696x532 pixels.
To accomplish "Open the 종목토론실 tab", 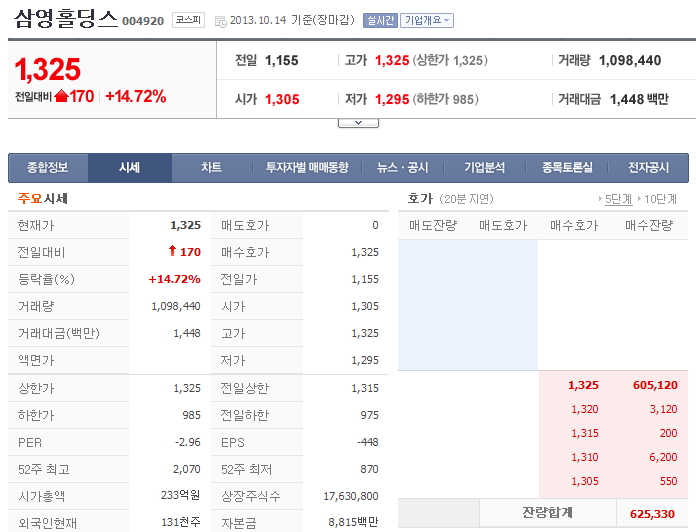I will [x=567, y=168].
